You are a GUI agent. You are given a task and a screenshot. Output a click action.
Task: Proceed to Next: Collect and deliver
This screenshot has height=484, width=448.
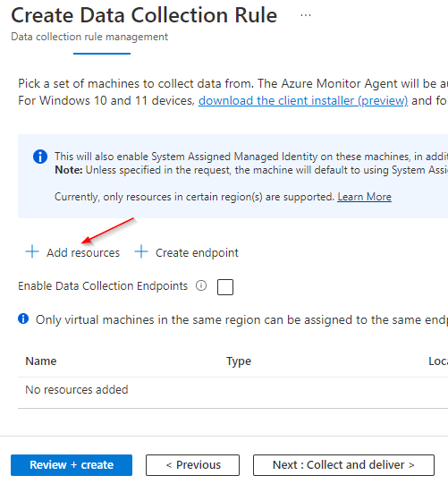click(343, 465)
